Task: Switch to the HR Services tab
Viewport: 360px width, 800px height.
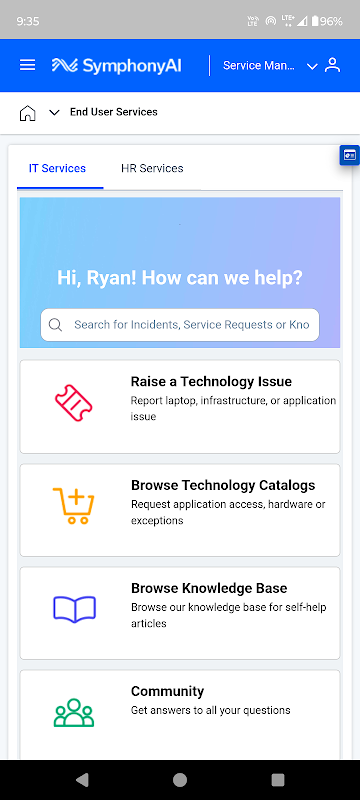Action: (152, 168)
